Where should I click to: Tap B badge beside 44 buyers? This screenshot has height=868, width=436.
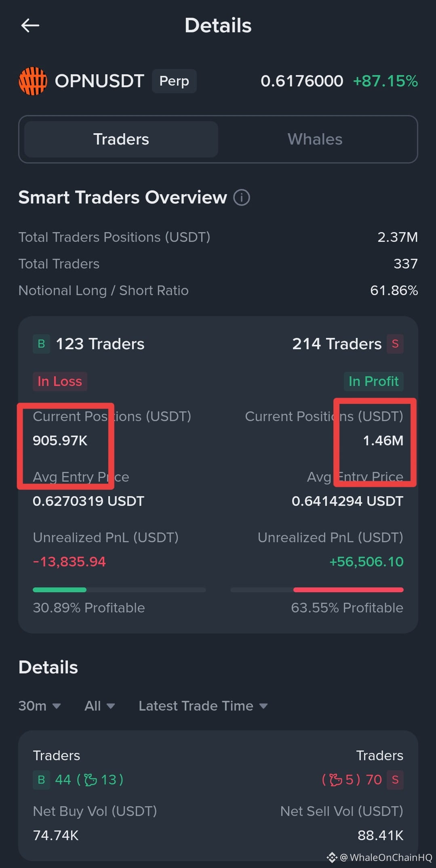(41, 780)
